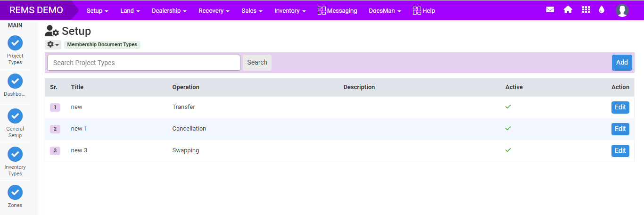Image resolution: width=644 pixels, height=215 pixels.
Task: Open the Help menu item
Action: pyautogui.click(x=423, y=10)
